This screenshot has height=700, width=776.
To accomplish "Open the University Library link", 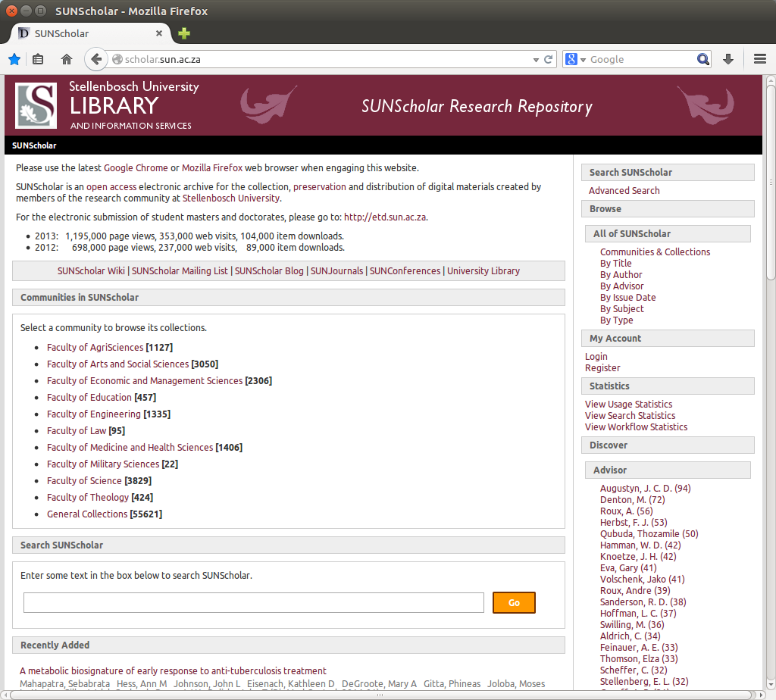I will coord(483,270).
